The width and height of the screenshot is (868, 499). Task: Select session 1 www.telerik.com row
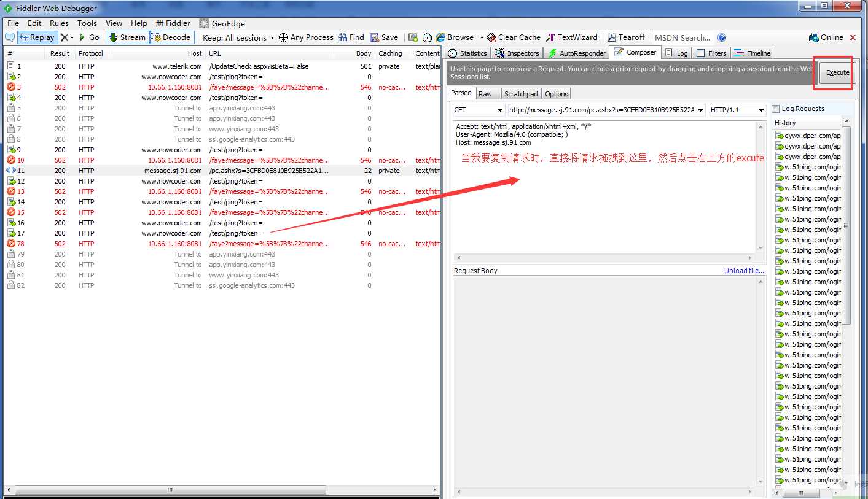coord(221,66)
